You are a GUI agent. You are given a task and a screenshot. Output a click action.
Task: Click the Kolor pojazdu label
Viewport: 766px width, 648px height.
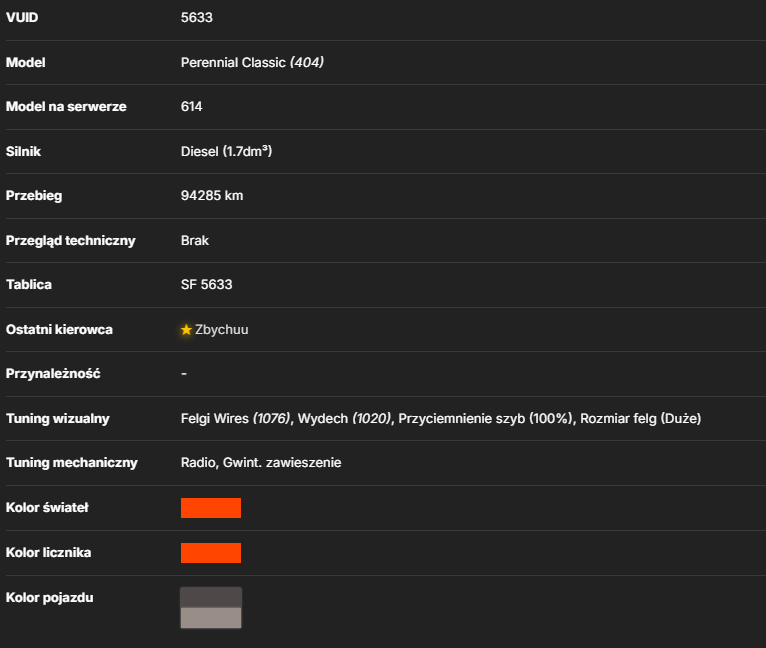tap(49, 598)
